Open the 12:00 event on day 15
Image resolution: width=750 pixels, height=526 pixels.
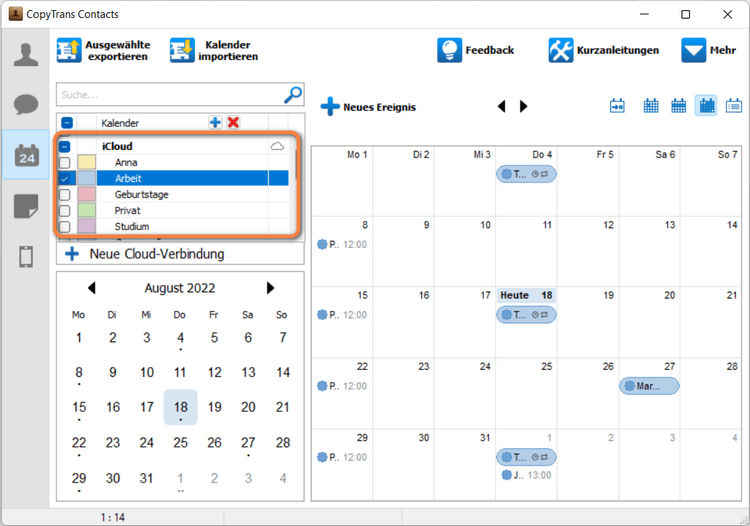tap(342, 315)
